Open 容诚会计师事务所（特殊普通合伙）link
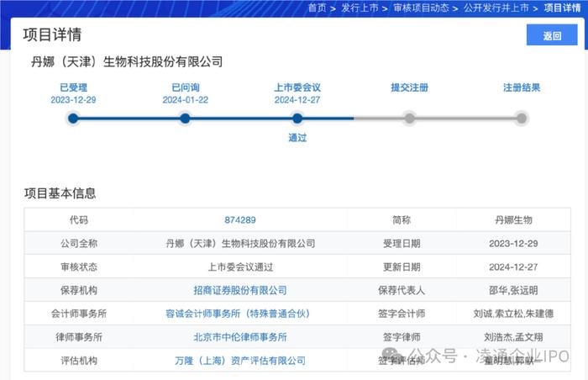The image size is (588, 380). pyautogui.click(x=240, y=314)
